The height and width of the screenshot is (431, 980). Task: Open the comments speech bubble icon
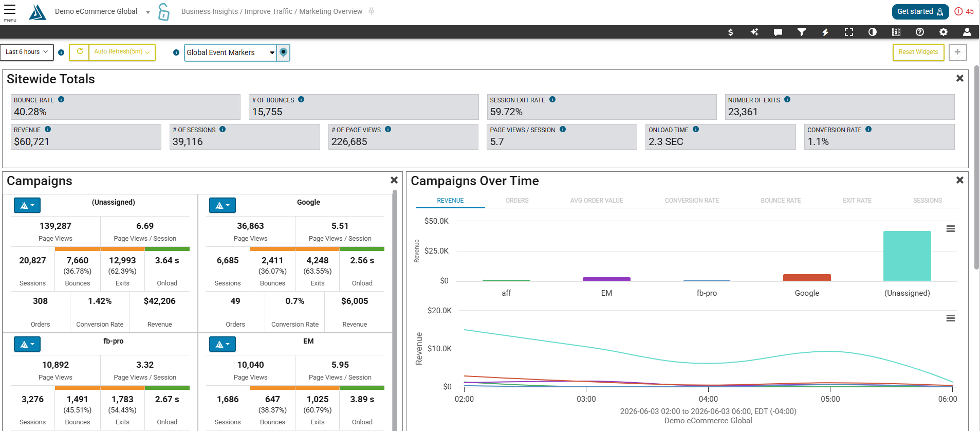coord(778,32)
